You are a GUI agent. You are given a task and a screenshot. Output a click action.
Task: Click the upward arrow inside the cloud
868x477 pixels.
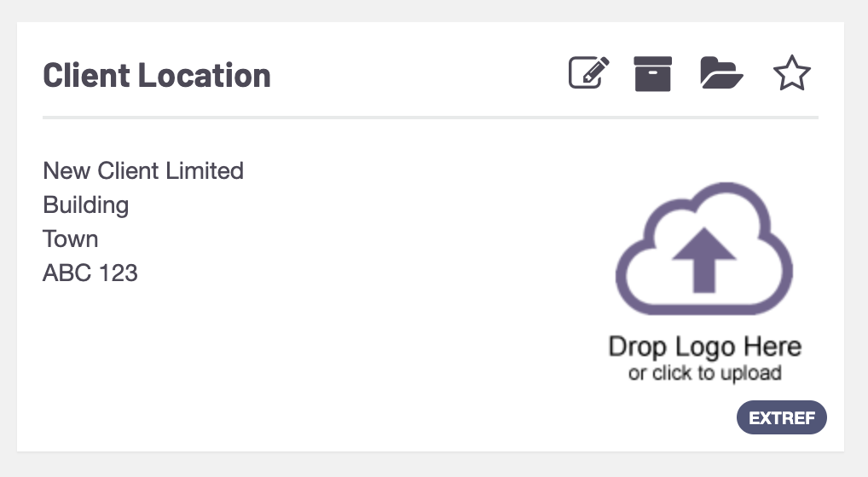click(x=704, y=260)
